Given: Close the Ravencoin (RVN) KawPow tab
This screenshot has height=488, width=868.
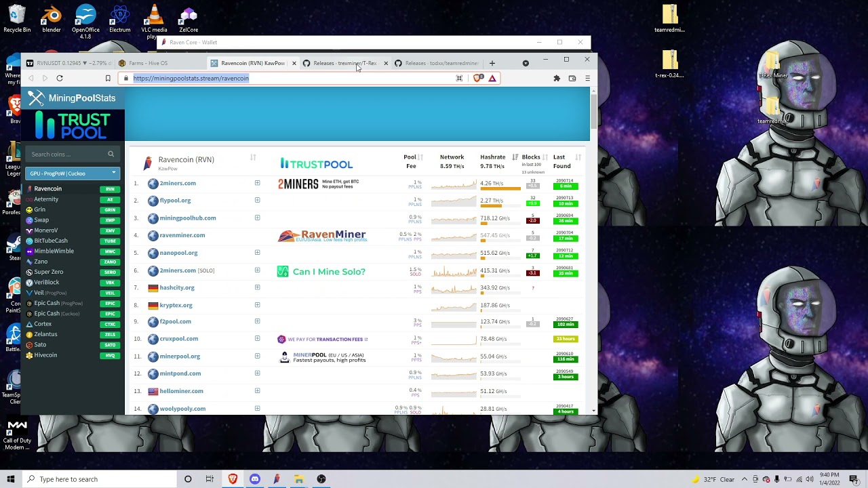Looking at the screenshot, I should 294,63.
